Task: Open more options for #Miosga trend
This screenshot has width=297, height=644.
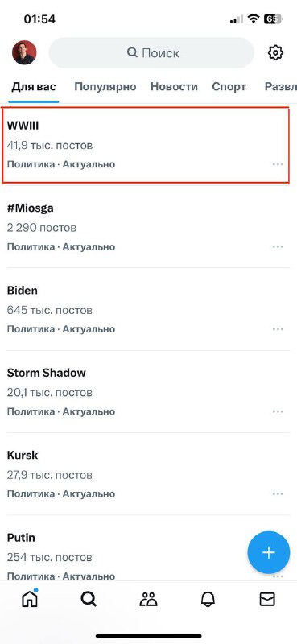Action: pyautogui.click(x=278, y=247)
